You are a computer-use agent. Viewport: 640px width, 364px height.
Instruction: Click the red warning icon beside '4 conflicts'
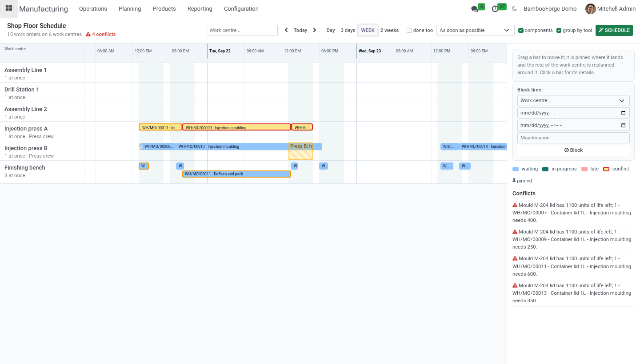tap(88, 34)
